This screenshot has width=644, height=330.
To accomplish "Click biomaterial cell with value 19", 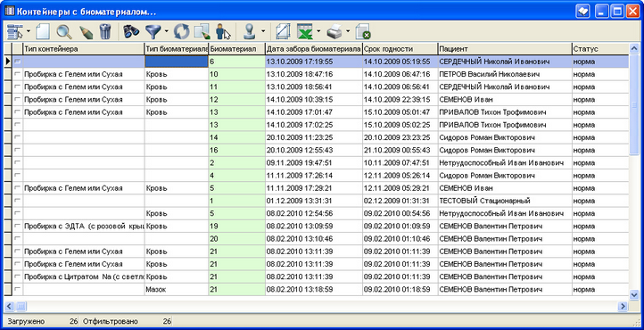I will click(x=236, y=227).
